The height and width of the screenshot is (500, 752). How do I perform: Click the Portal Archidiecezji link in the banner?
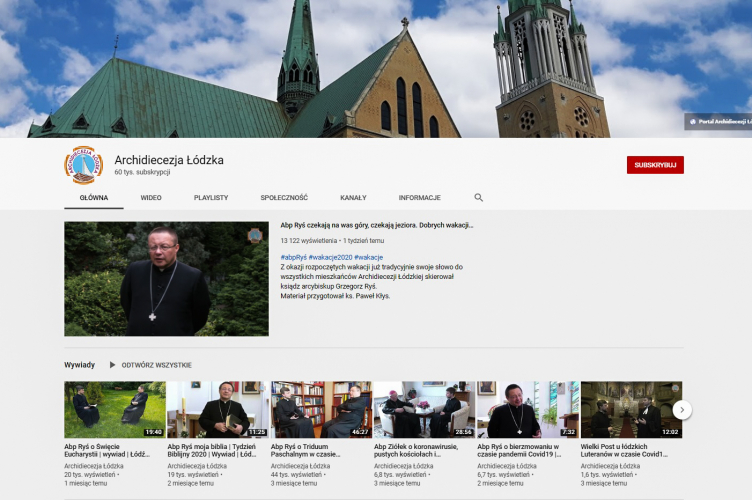click(719, 122)
